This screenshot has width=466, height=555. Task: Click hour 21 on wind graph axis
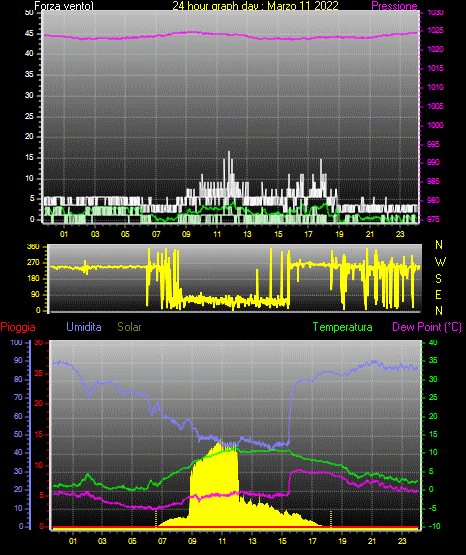pos(370,234)
